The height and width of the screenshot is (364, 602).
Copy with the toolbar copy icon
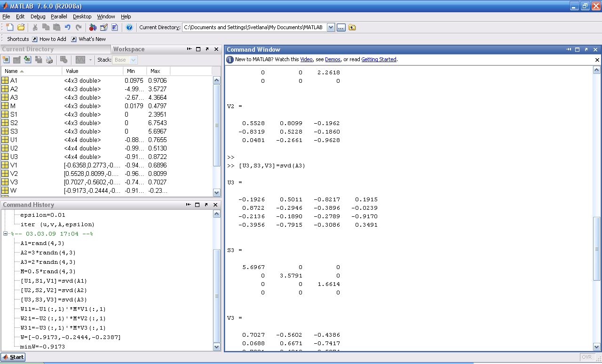point(46,27)
